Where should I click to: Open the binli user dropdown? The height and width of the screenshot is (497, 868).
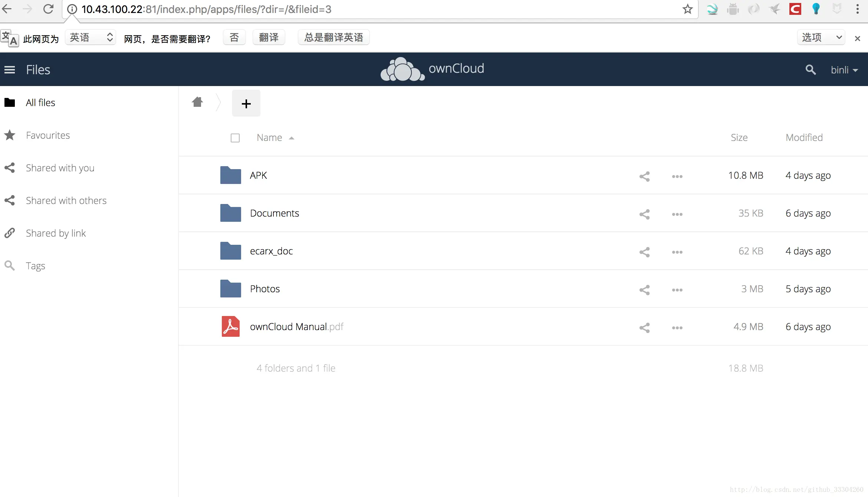[844, 70]
